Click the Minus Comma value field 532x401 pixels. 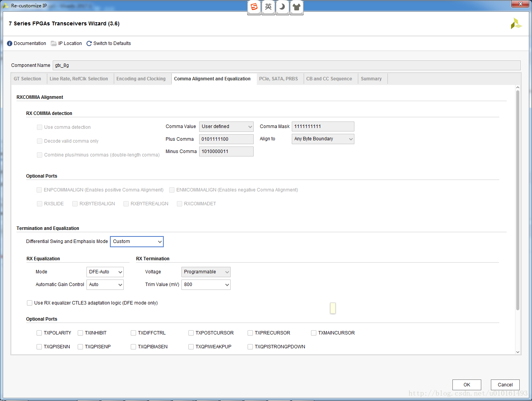tap(226, 151)
